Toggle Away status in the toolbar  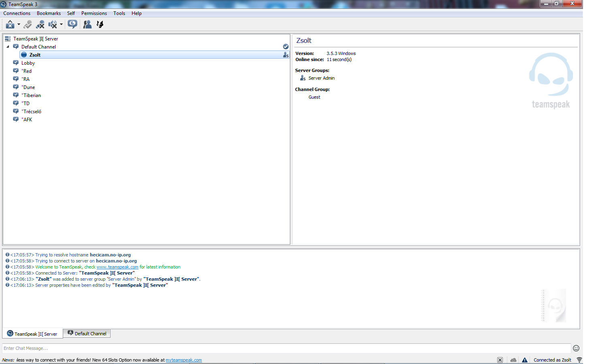coord(10,25)
